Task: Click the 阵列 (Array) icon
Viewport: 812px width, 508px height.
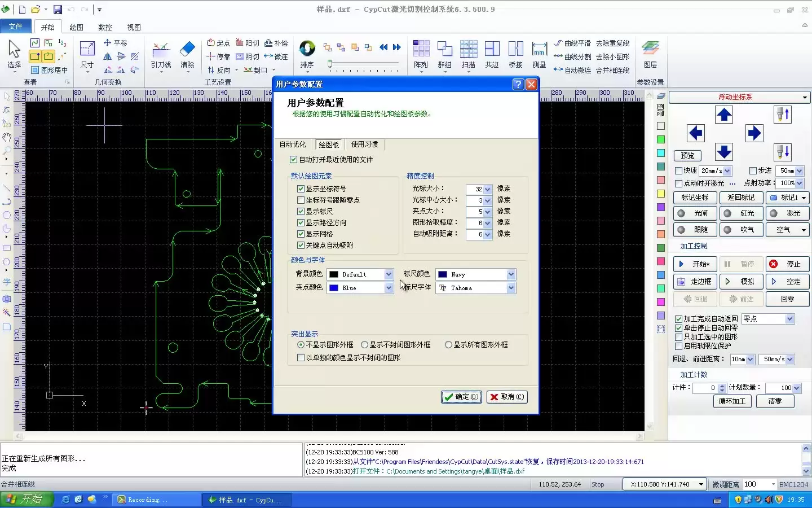Action: tap(421, 54)
